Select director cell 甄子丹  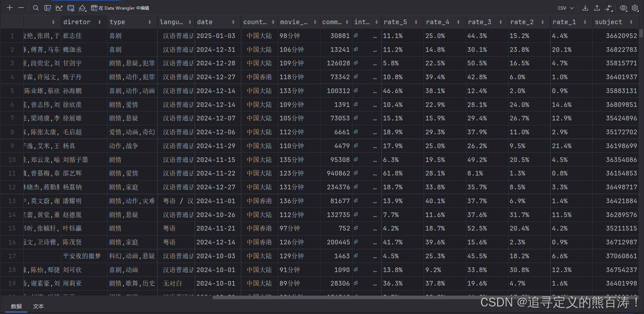coord(84,77)
